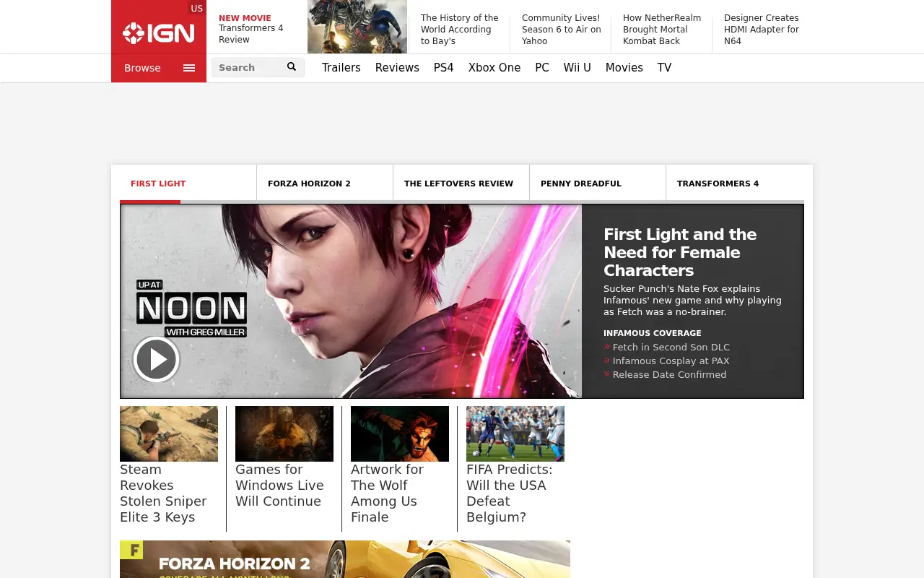This screenshot has width=924, height=578.
Task: Read The History of the World According to Bay's
Action: click(x=460, y=30)
